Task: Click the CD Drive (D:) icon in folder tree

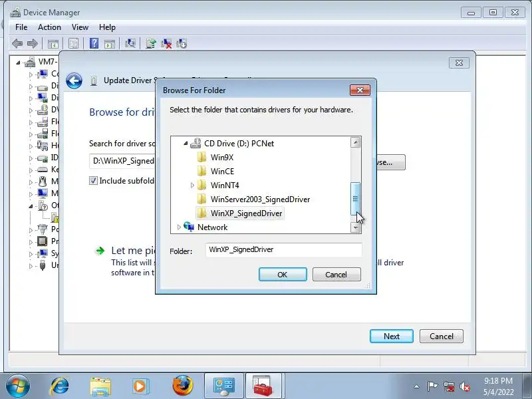Action: [196, 143]
